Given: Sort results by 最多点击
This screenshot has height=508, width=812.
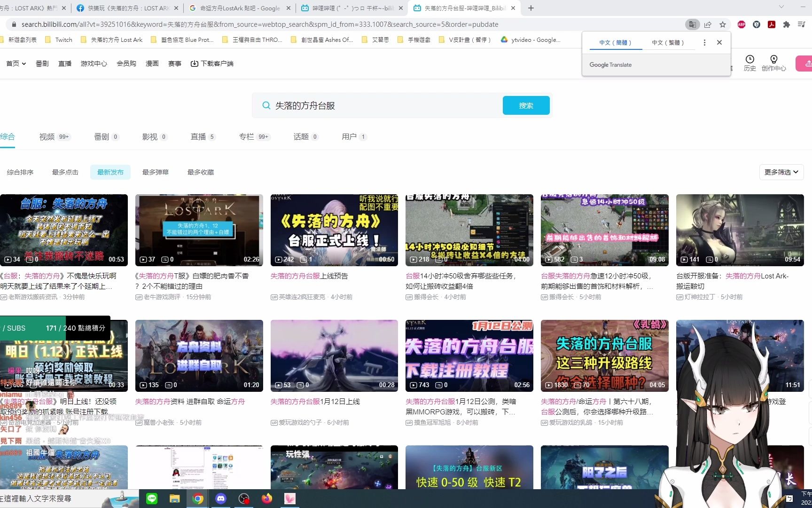Looking at the screenshot, I should click(x=65, y=172).
